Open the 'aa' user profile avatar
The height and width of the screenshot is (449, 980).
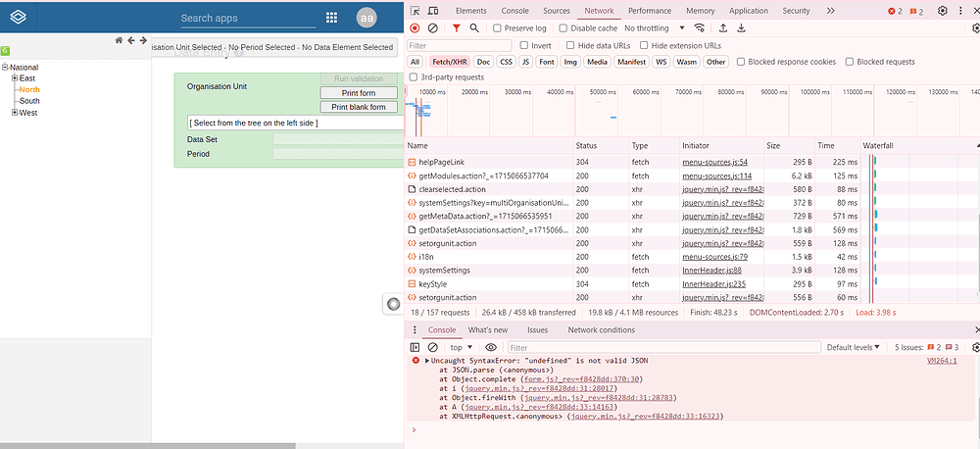click(367, 18)
